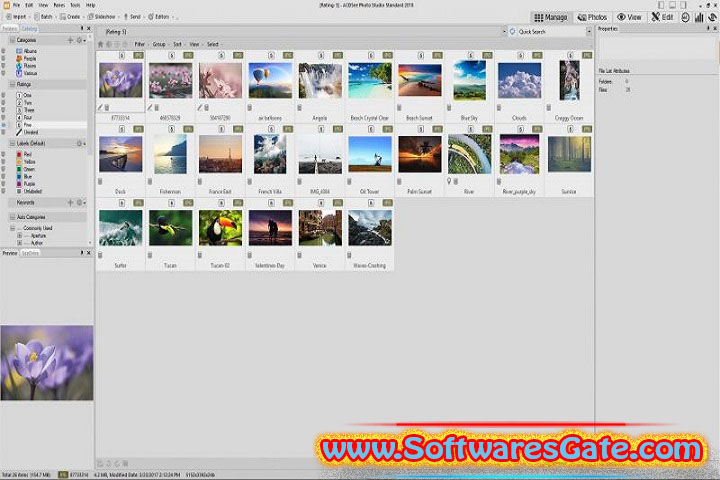Open Edit mode
The height and width of the screenshot is (480, 720).
pyautogui.click(x=662, y=17)
